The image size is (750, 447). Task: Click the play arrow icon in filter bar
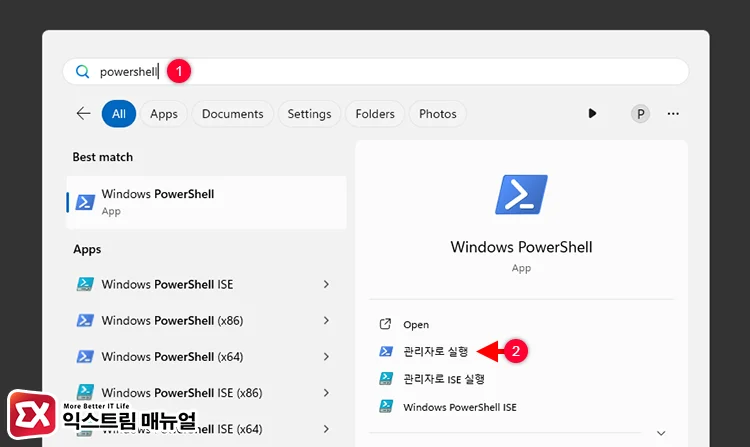click(592, 114)
